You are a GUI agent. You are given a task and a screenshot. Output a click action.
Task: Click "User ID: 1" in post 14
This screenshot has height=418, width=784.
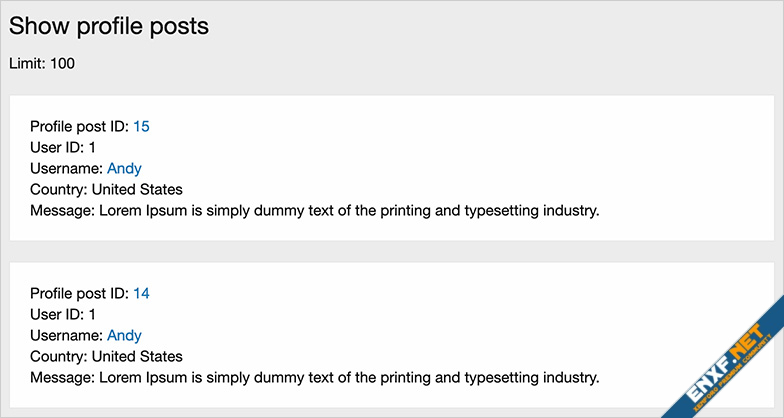[x=63, y=314]
